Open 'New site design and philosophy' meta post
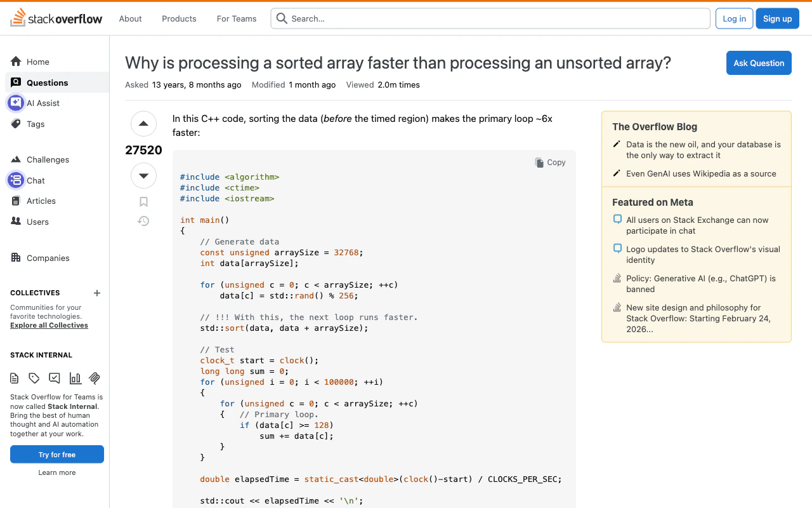Image resolution: width=812 pixels, height=508 pixels. pos(698,318)
